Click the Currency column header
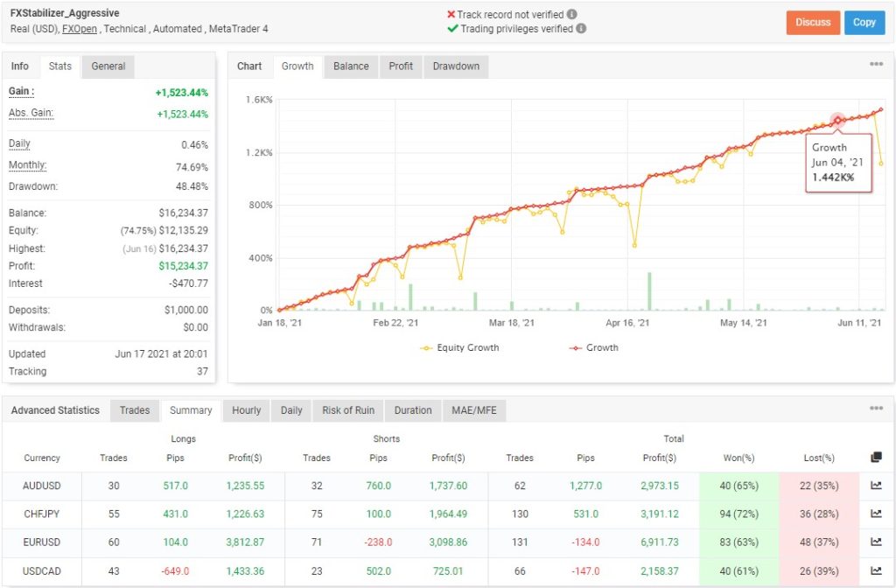 pos(42,458)
